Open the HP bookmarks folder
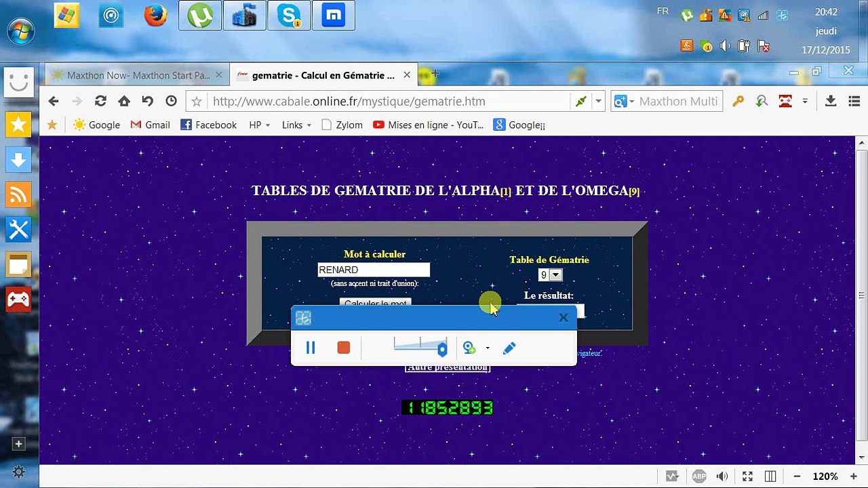This screenshot has height=488, width=868. [x=259, y=125]
